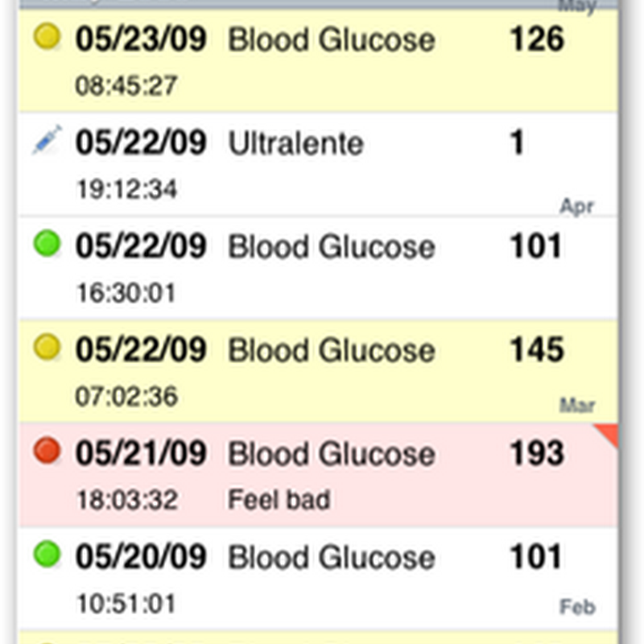Jump to Apr in the month index
Screen dimensions: 644x644
(576, 207)
